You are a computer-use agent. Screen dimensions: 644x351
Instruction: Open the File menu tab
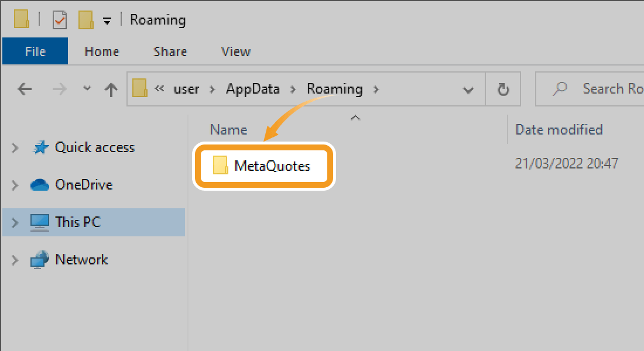click(35, 51)
